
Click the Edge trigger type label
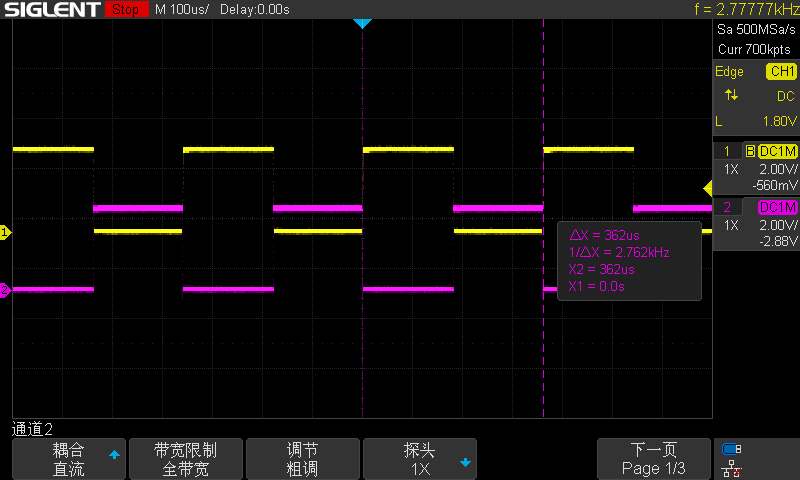(729, 72)
